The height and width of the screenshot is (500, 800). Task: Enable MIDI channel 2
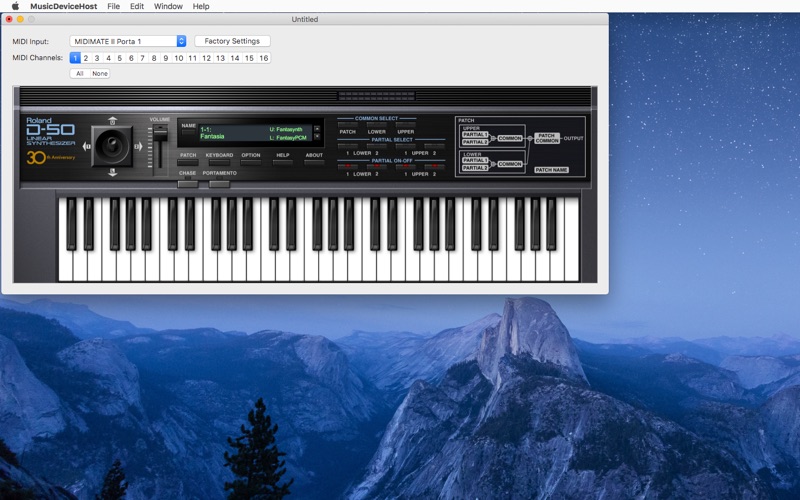(x=86, y=58)
